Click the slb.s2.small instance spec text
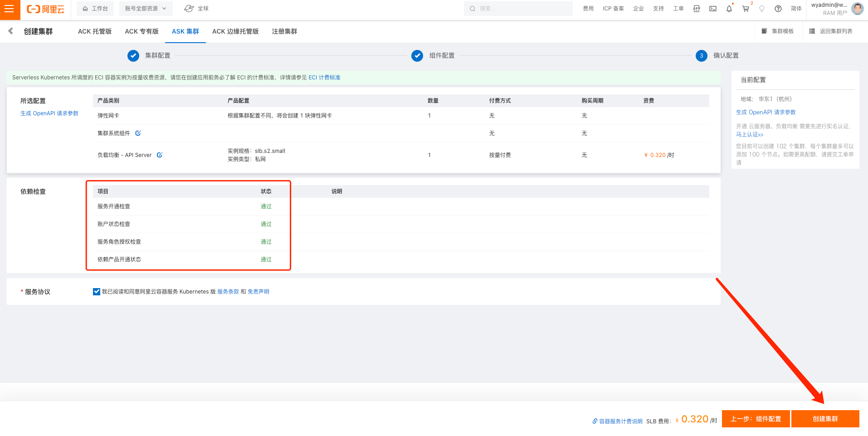This screenshot has width=868, height=436. [x=270, y=151]
